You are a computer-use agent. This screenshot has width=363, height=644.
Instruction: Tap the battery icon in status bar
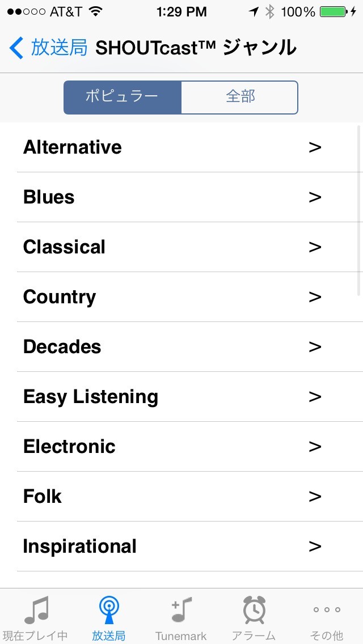pos(334,12)
